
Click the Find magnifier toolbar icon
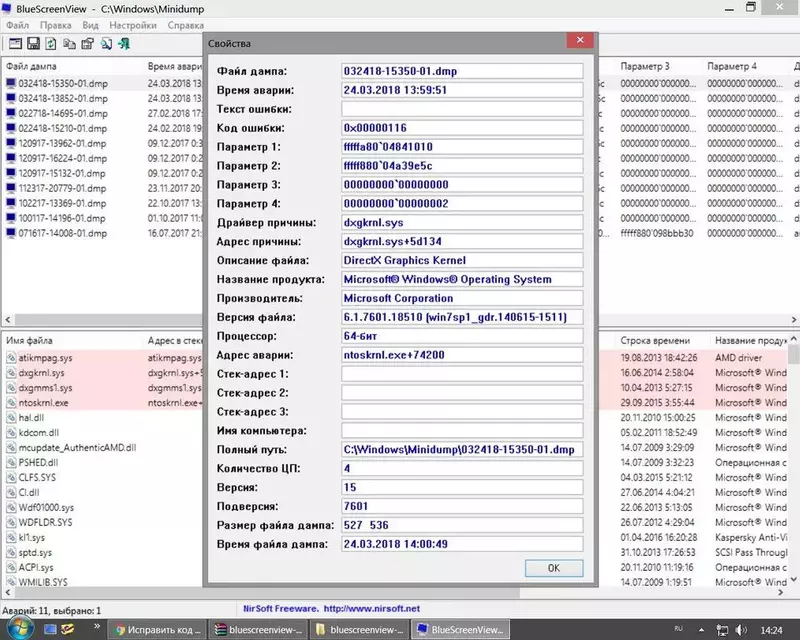(106, 44)
